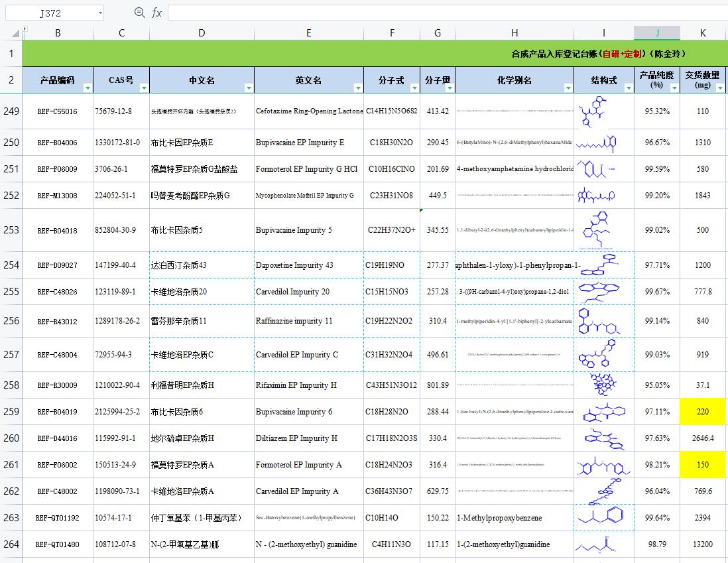Click cell 1-(2-methoxyethyl)guanidine
728x563 pixels.
pyautogui.click(x=515, y=544)
